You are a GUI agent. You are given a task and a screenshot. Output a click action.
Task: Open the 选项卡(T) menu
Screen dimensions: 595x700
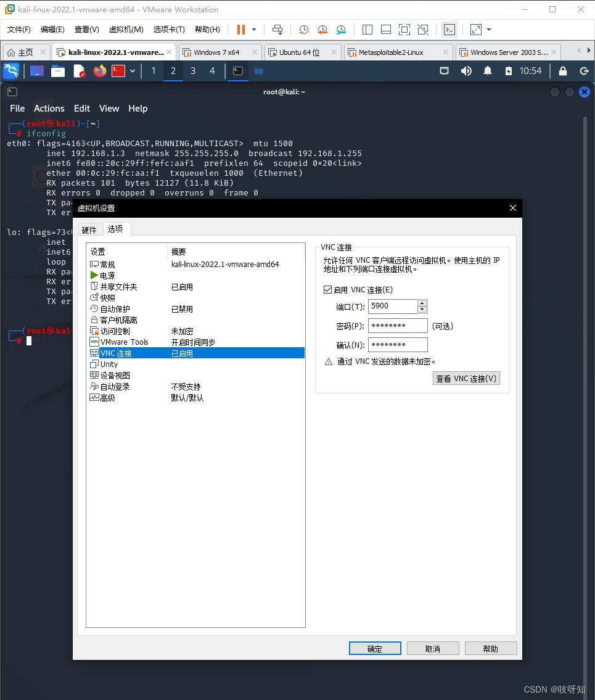coord(169,30)
